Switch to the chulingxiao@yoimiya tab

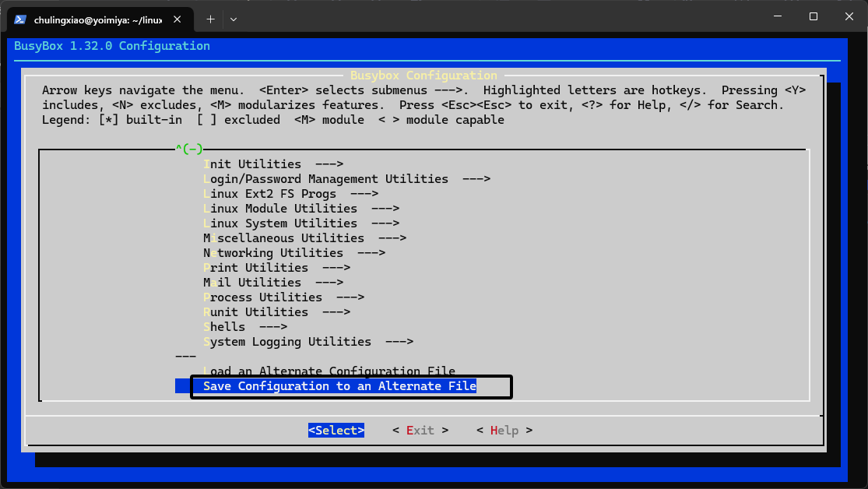point(100,19)
